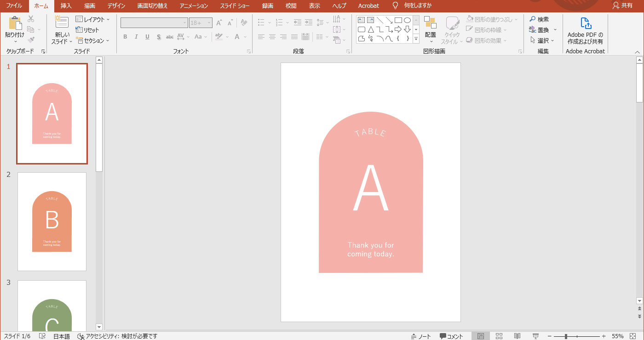
Task: Select the oval shape in the shapes gallery
Action: [407, 20]
